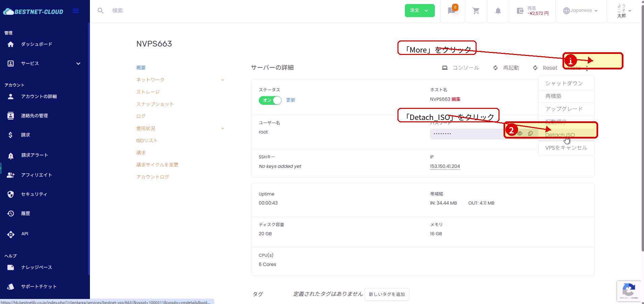The height and width of the screenshot is (304, 644).
Task: Open the Japanese language dropdown
Action: click(x=581, y=10)
